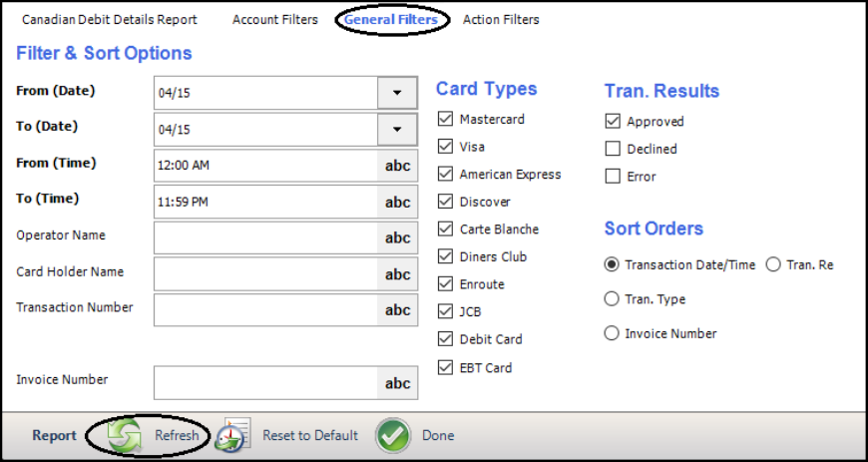Open abc keyboard for Transaction Number
Viewport: 868px width, 462px height.
click(397, 310)
